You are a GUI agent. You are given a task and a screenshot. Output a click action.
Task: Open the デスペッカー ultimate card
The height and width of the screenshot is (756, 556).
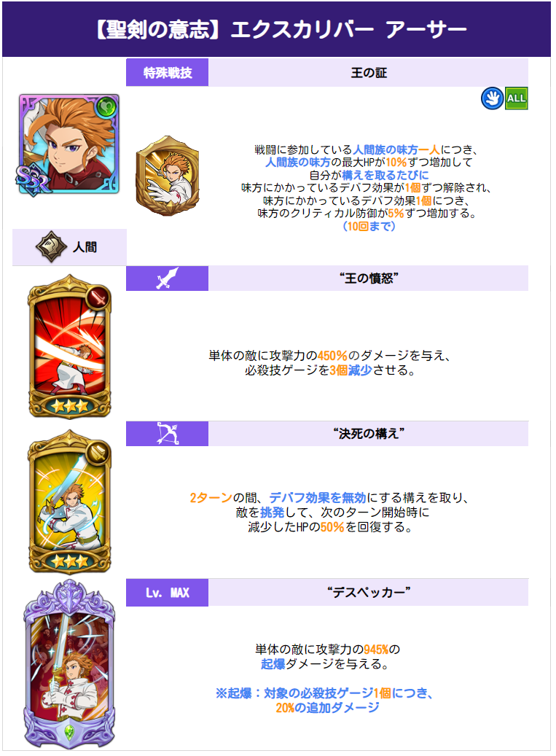[x=69, y=664]
